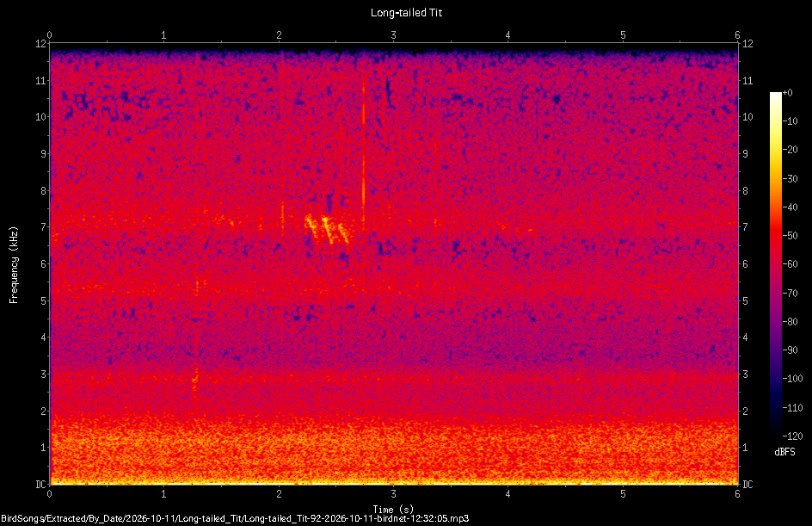The width and height of the screenshot is (812, 526).
Task: Click the "-80" color scale value
Action: tap(790, 322)
